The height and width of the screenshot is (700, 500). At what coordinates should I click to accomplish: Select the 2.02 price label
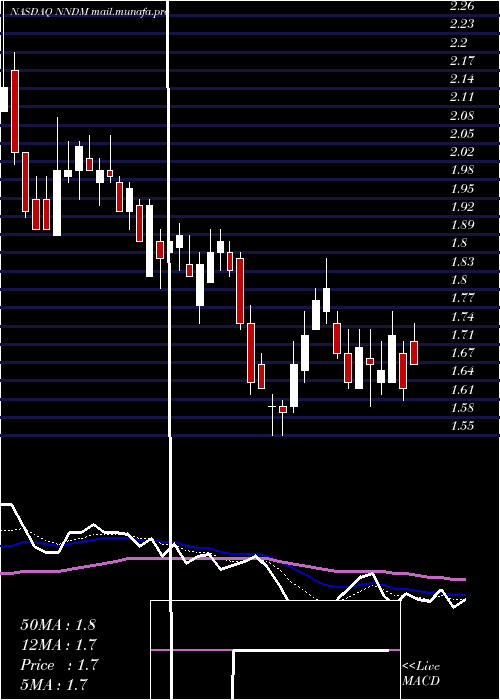pos(462,152)
